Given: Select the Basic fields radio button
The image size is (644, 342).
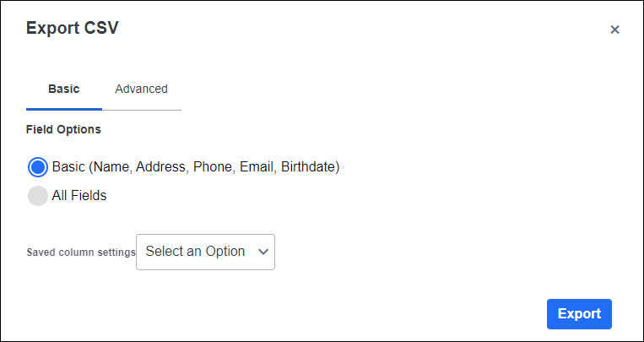Looking at the screenshot, I should 38,166.
